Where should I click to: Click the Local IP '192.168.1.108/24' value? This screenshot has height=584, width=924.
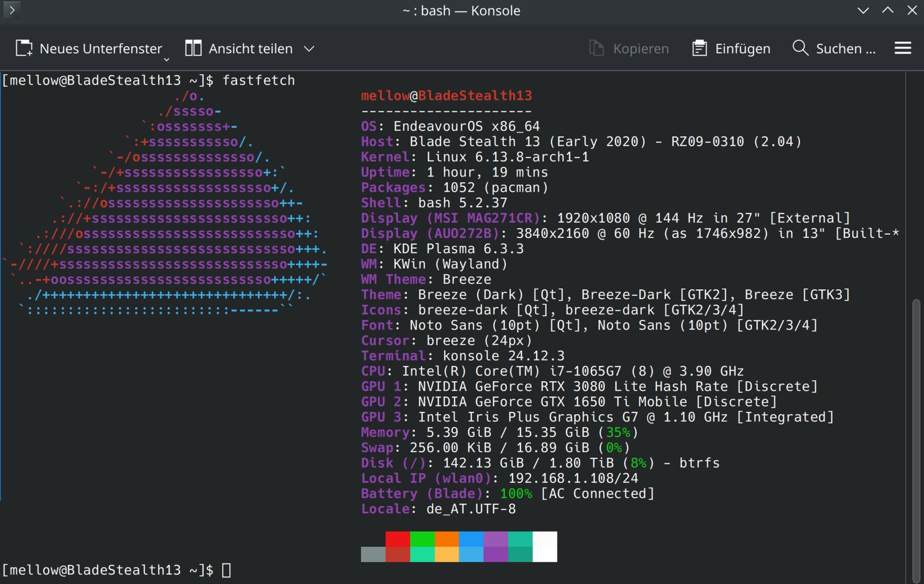click(x=573, y=479)
